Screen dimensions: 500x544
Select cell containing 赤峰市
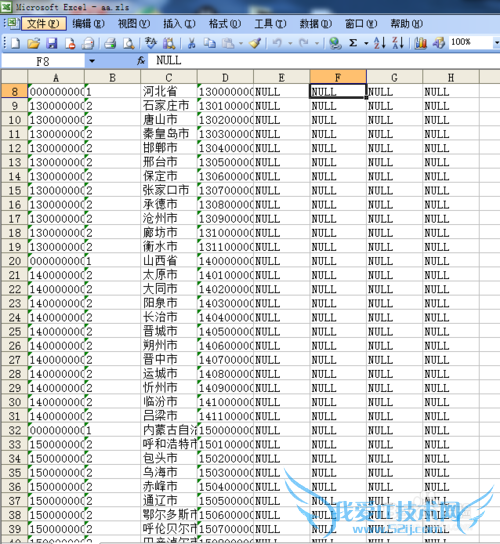click(169, 487)
